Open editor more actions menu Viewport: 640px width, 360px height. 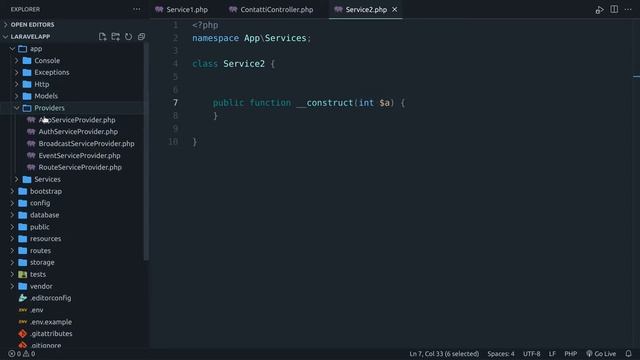click(x=628, y=9)
